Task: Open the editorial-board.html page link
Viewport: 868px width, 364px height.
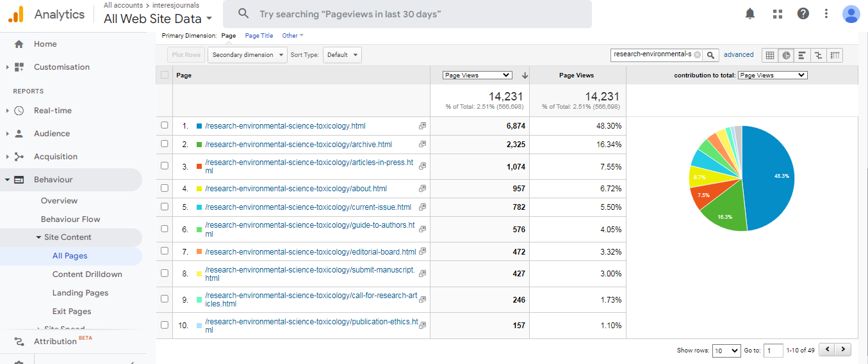Action: click(310, 252)
